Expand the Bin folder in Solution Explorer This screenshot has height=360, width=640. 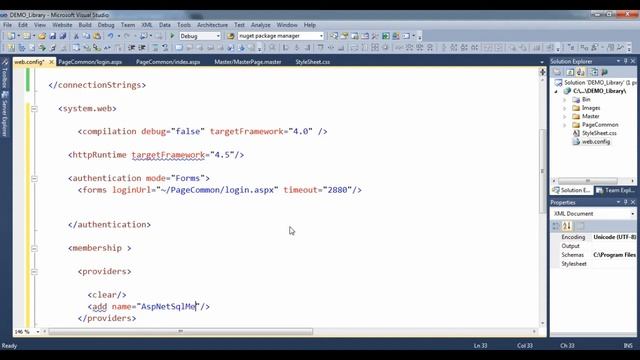coord(565,100)
